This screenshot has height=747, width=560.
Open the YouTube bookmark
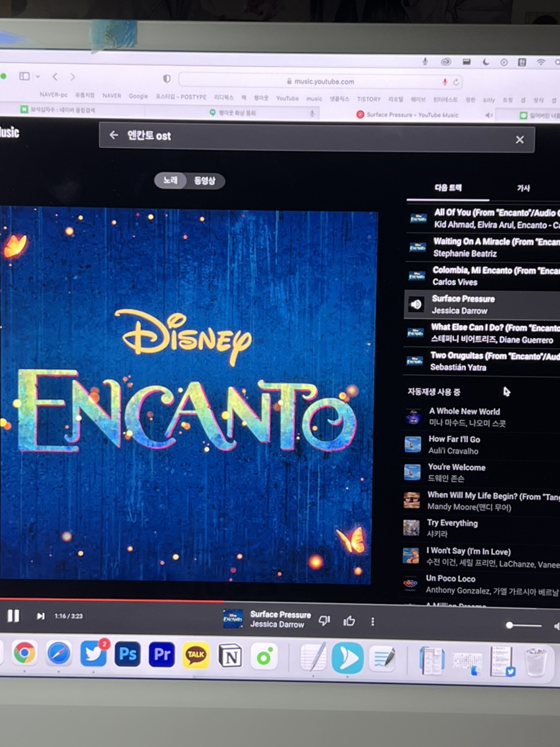coord(287,98)
